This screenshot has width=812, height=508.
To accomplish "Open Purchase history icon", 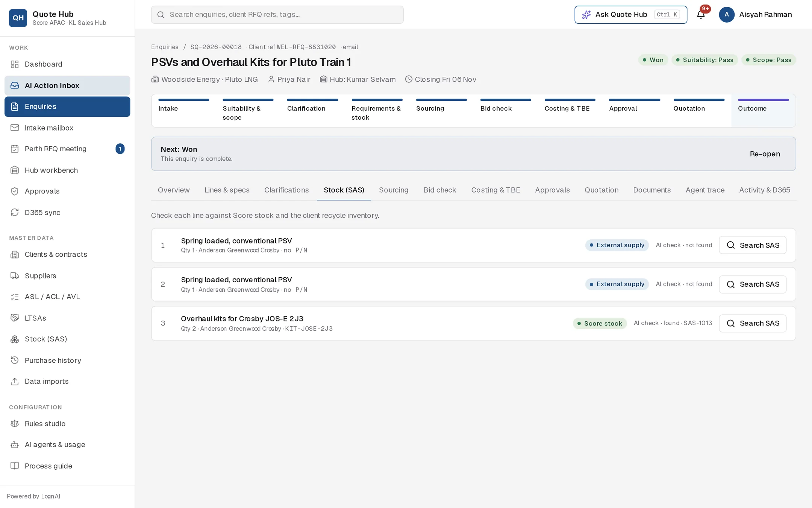I will [x=15, y=360].
